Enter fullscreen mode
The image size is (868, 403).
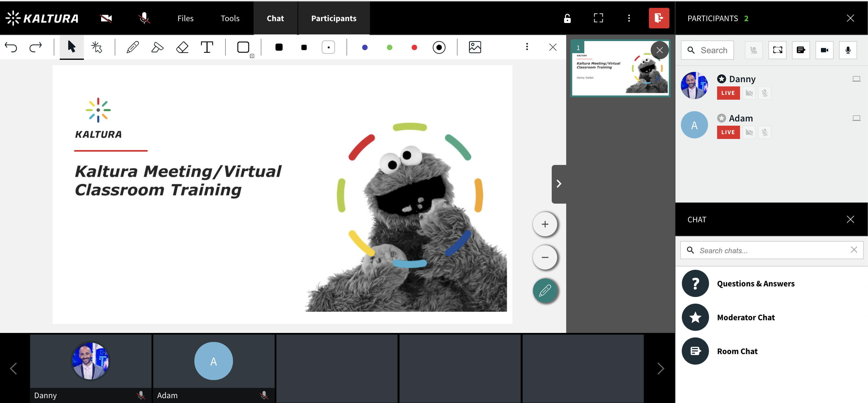(598, 18)
